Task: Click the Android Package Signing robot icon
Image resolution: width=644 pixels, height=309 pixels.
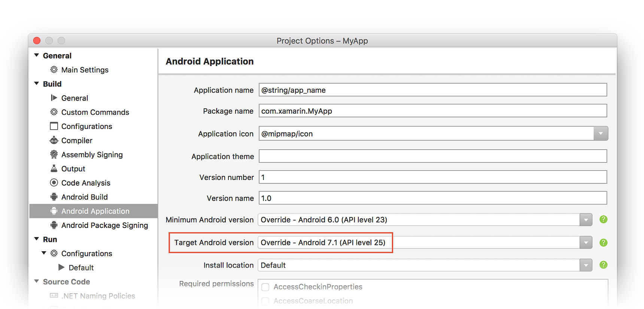Action: pos(54,225)
